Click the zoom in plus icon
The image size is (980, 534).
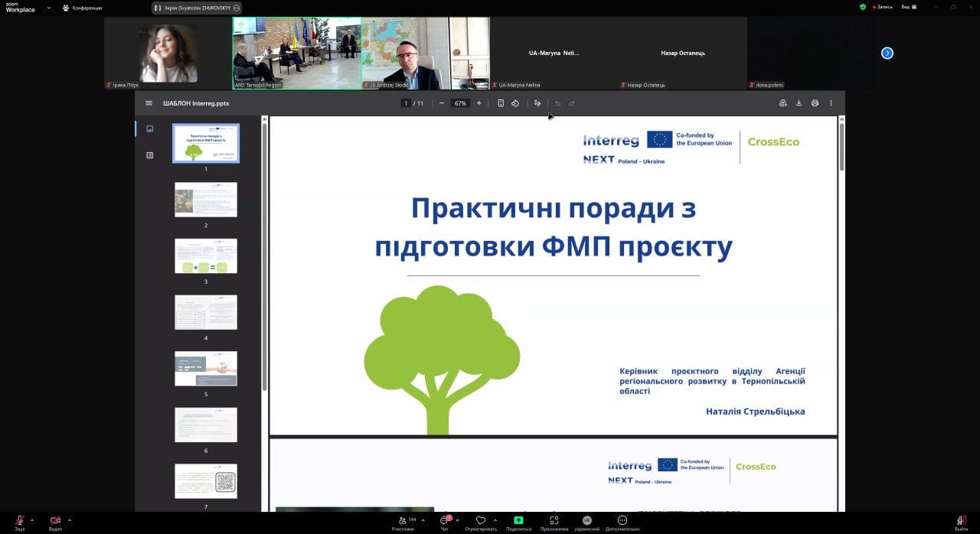click(479, 103)
